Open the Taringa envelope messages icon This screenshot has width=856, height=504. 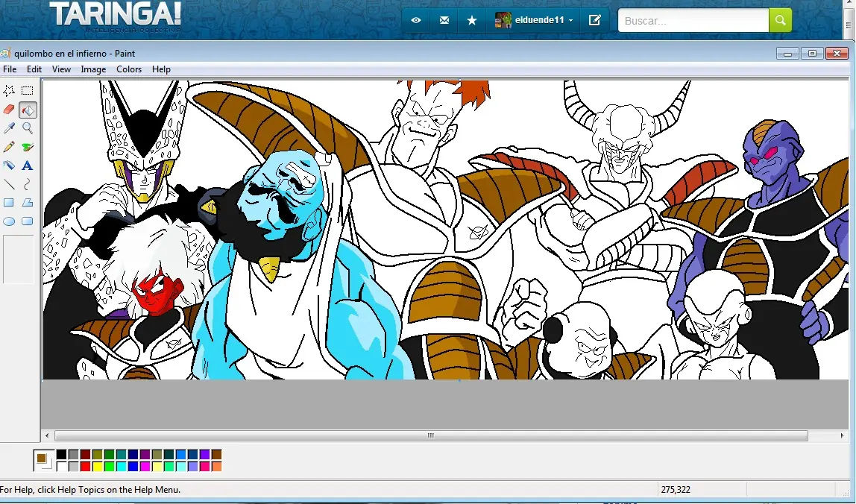(x=444, y=20)
